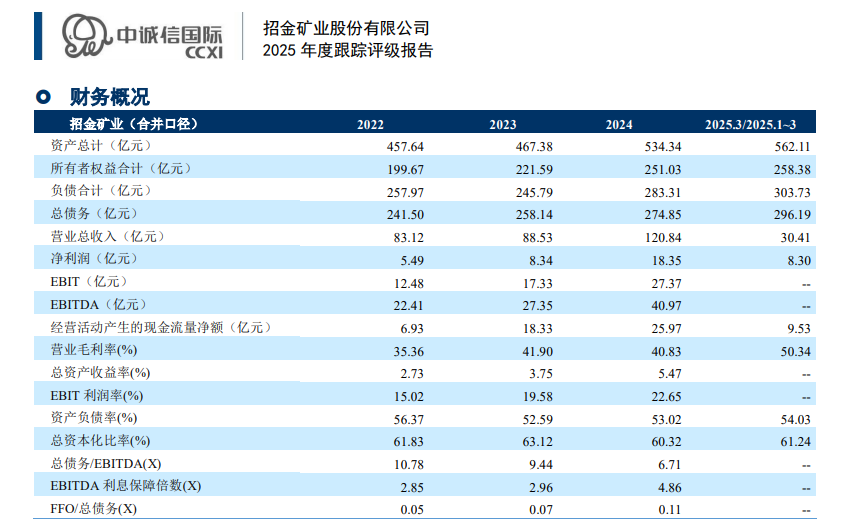This screenshot has height=521, width=843.
Task: Click total debt value 274.85
Action: [x=663, y=215]
